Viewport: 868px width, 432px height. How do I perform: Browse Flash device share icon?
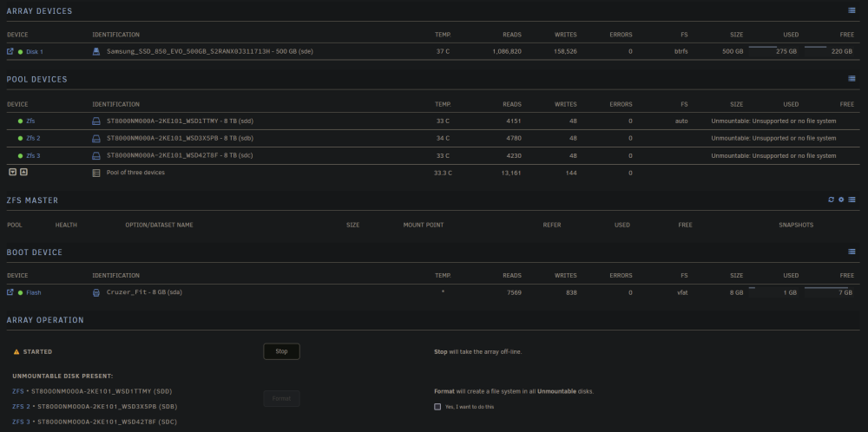10,292
